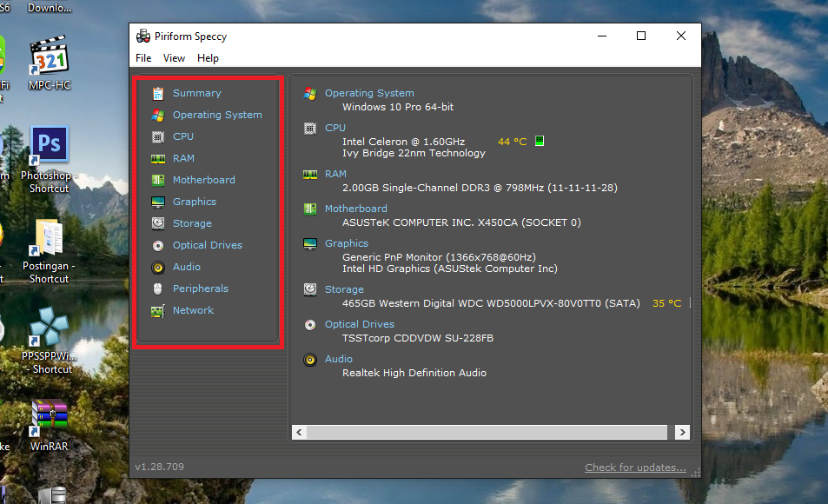
Task: Click horizontal scrollbar right arrow
Action: coord(682,432)
